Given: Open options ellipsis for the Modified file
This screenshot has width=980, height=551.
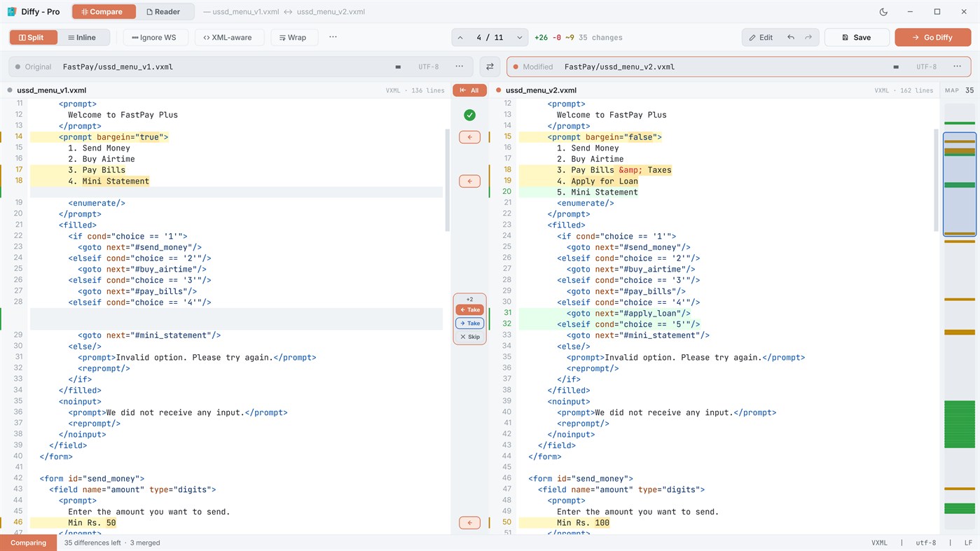Looking at the screenshot, I should (957, 67).
